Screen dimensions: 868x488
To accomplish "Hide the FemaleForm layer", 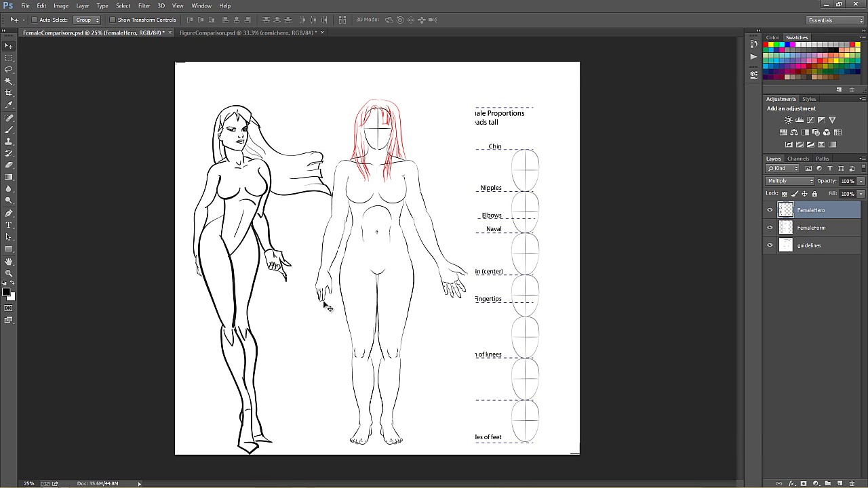I will point(770,228).
